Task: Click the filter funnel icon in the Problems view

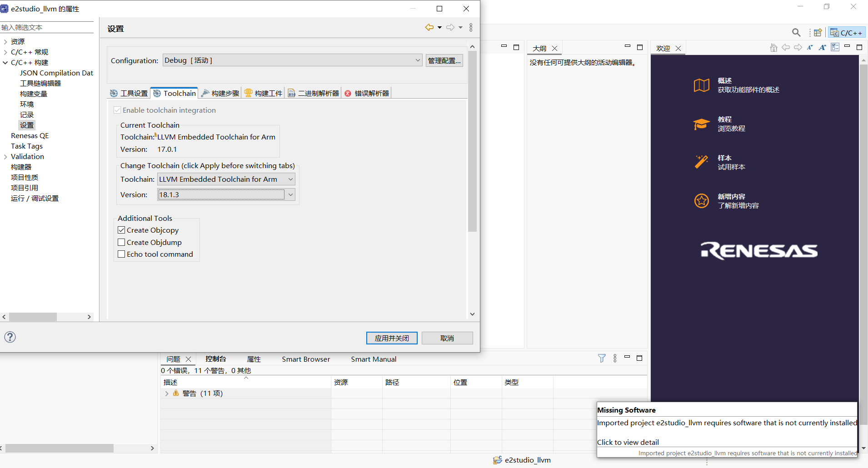Action: [602, 358]
